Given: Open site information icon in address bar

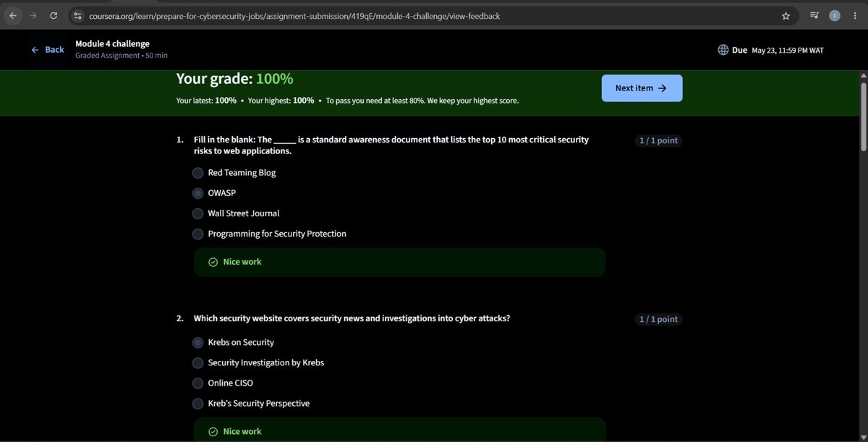Looking at the screenshot, I should tap(78, 15).
